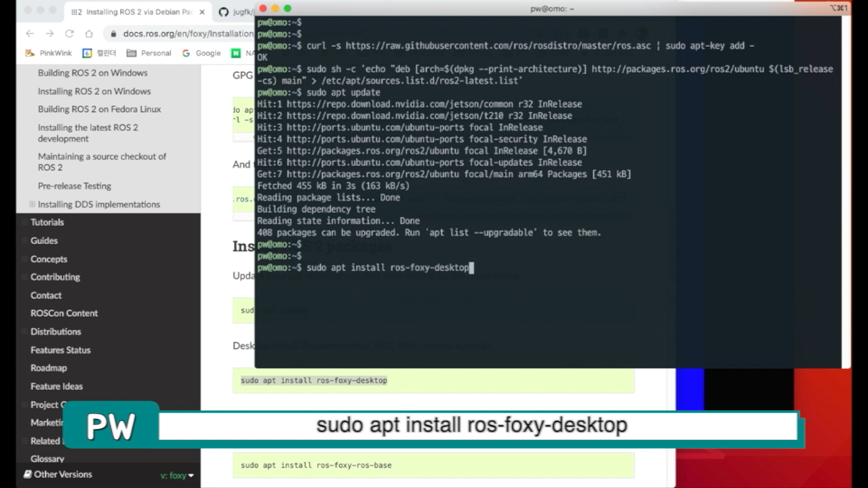
Task: Click the lock icon in address bar
Action: pos(113,33)
